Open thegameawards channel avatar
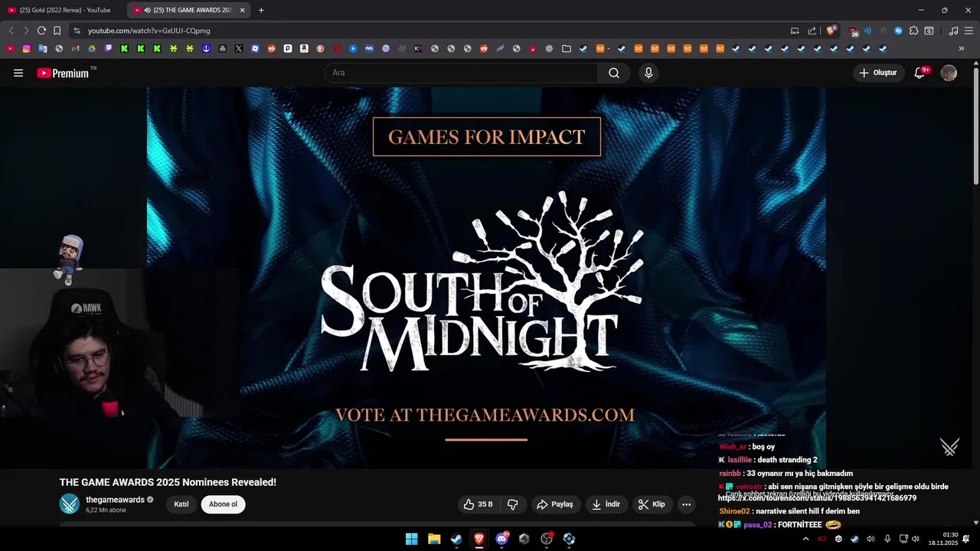The width and height of the screenshot is (980, 551). (x=70, y=504)
